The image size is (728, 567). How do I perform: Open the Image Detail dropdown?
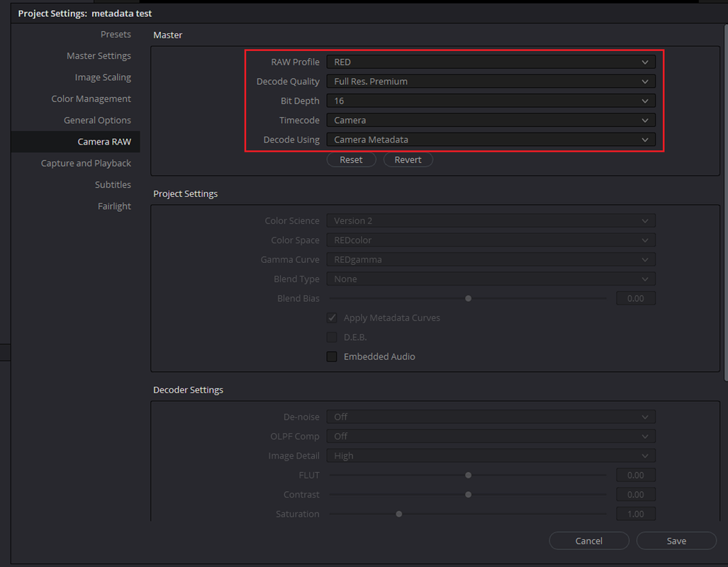tap(491, 456)
